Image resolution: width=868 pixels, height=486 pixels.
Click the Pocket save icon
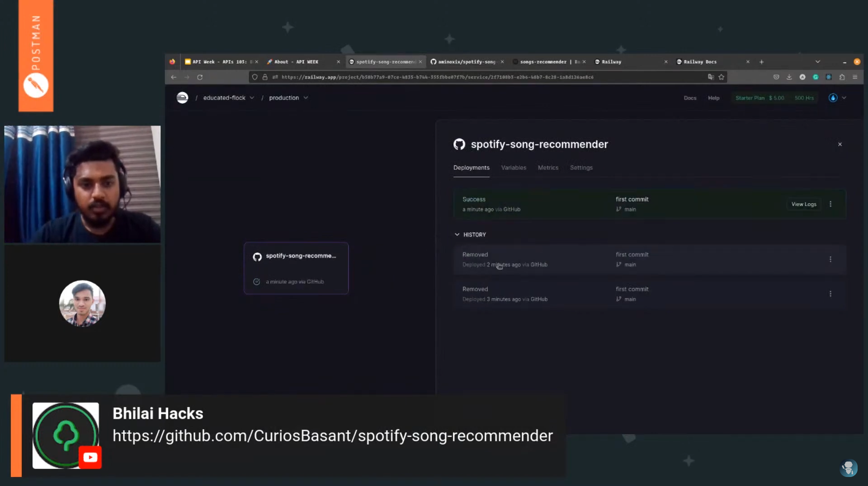(x=776, y=77)
